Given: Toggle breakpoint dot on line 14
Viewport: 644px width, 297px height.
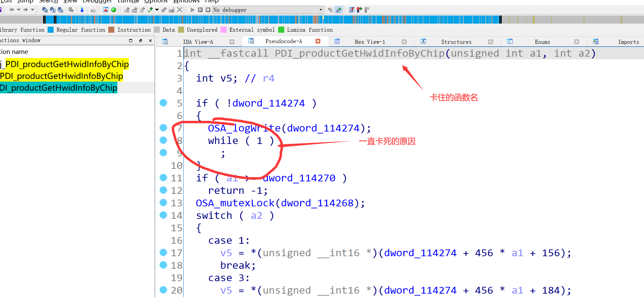Looking at the screenshot, I should pyautogui.click(x=163, y=215).
